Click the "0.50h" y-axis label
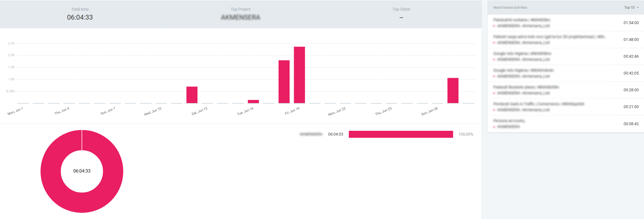Viewport: 644px width, 219px height. pyautogui.click(x=10, y=91)
